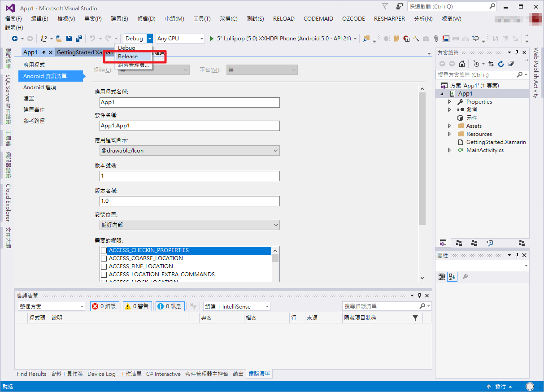Open the 組建 + IntelliSense dropdown
Screen dimensions: 544x392
(x=237, y=306)
